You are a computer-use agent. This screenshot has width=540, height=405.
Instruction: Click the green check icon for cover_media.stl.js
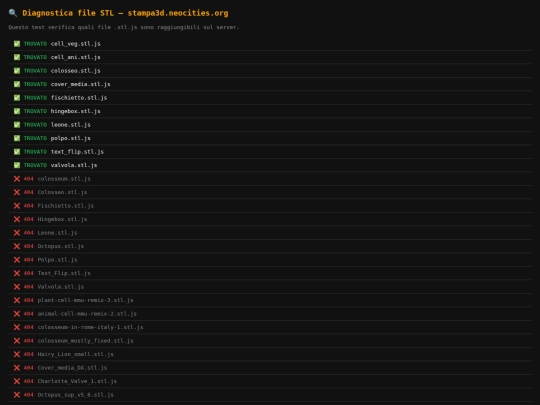coord(17,84)
